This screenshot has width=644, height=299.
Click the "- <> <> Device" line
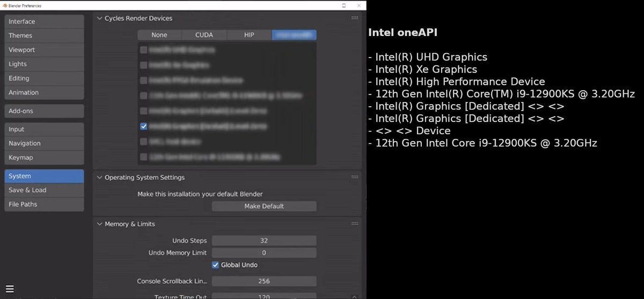point(409,131)
